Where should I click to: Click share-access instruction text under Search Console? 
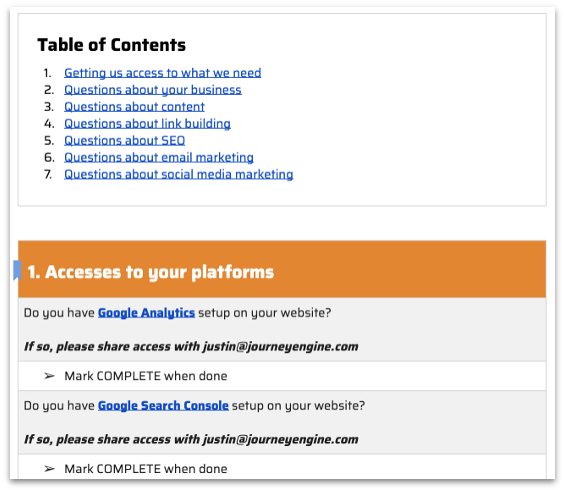191,440
